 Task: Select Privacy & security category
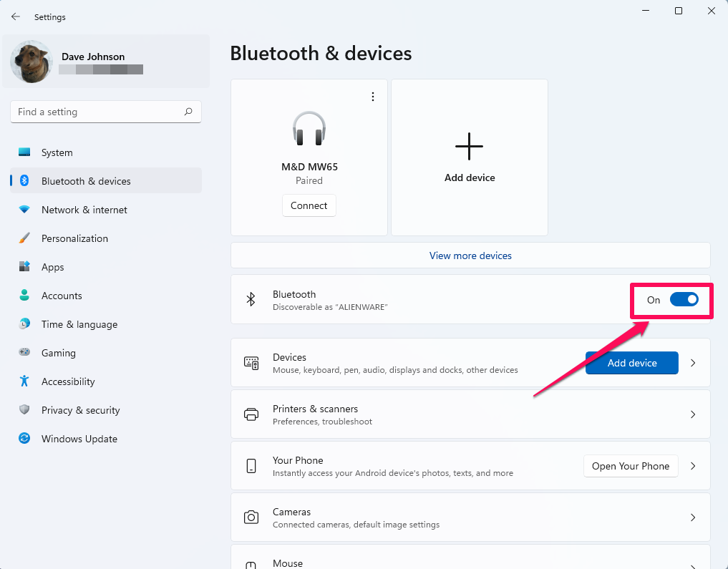(x=106, y=410)
